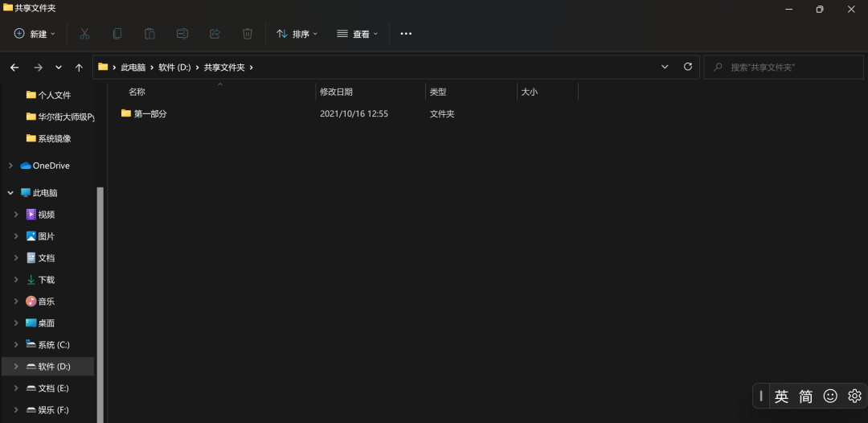Sort by 大小 column header
Image resolution: width=868 pixels, height=423 pixels.
(529, 92)
